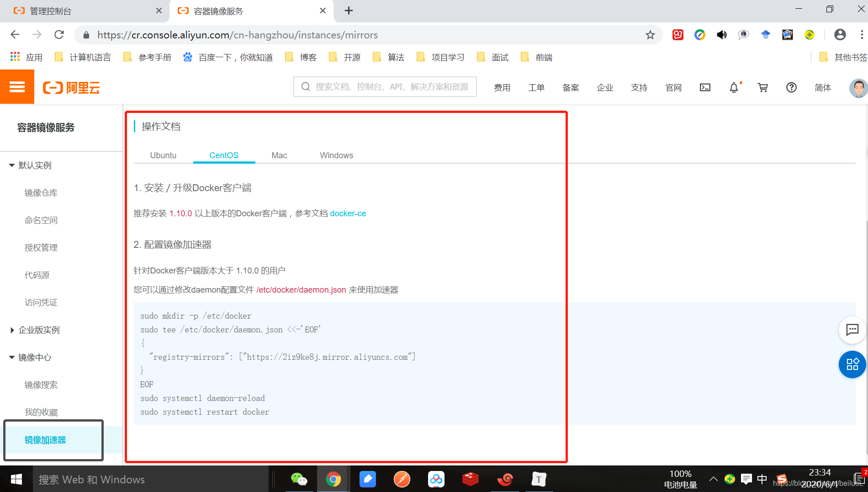The width and height of the screenshot is (868, 492).
Task: Open the 其他书签 folder
Action: pos(843,57)
